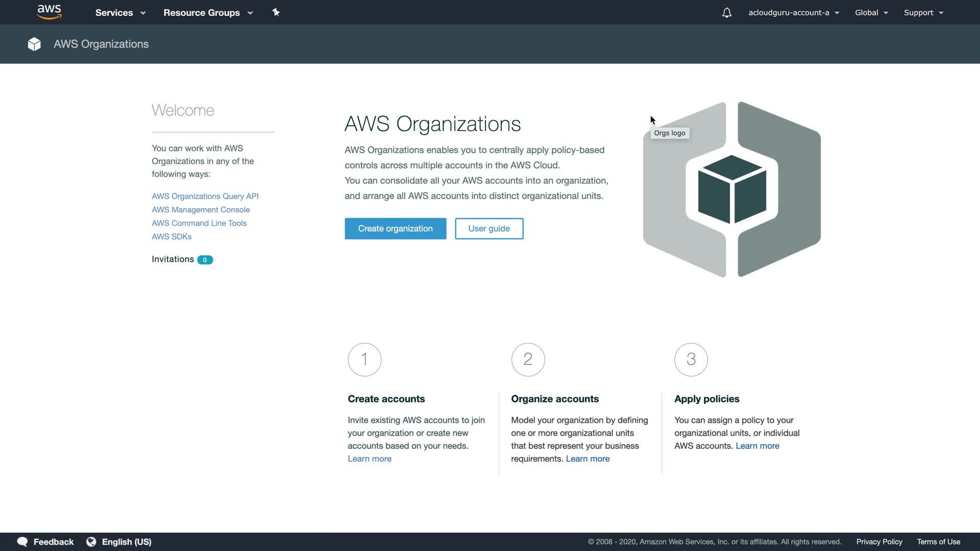Click the large Orgs logo image
The height and width of the screenshot is (551, 980).
[x=731, y=189]
